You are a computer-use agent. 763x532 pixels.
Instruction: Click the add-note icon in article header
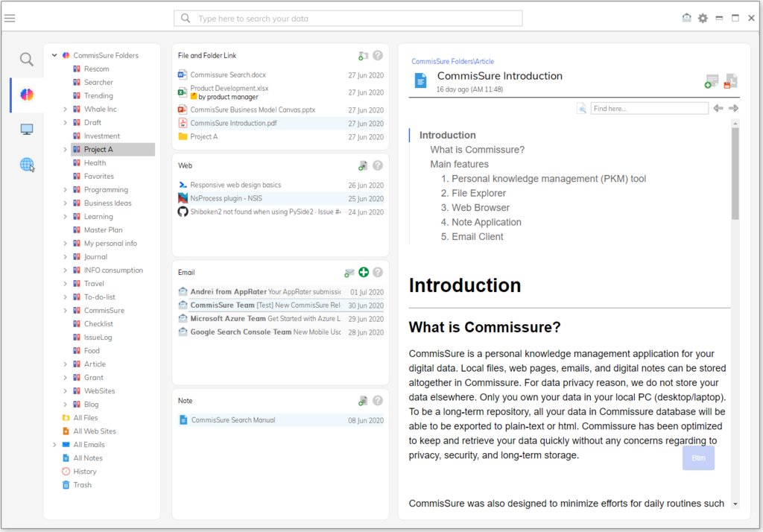(712, 81)
